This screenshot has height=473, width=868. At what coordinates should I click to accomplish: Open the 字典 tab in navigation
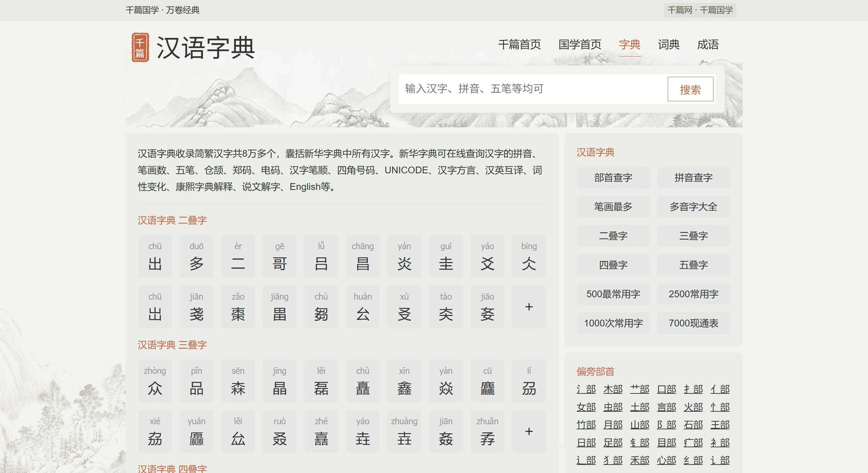629,44
